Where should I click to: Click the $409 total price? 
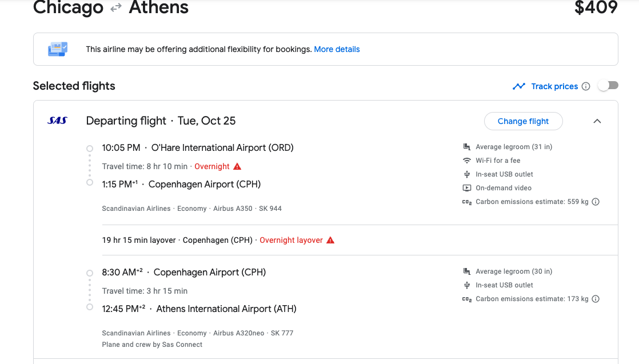pos(596,7)
